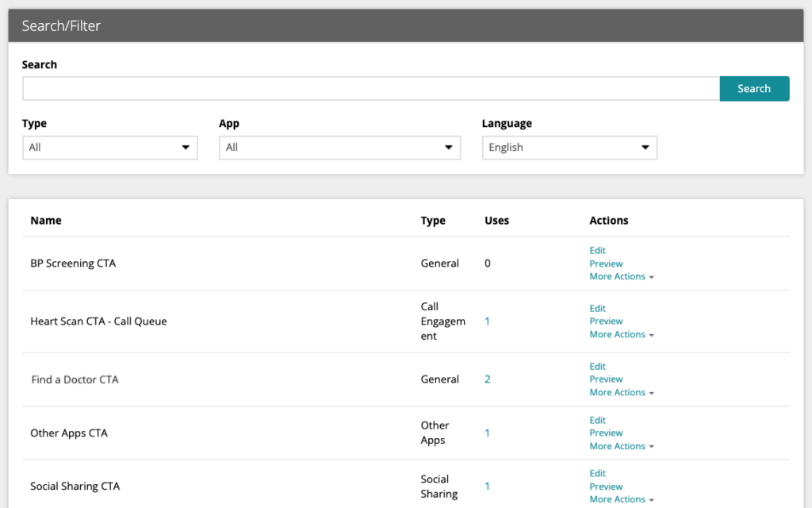Open the Language dropdown set to English
The width and height of the screenshot is (812, 508).
point(569,148)
